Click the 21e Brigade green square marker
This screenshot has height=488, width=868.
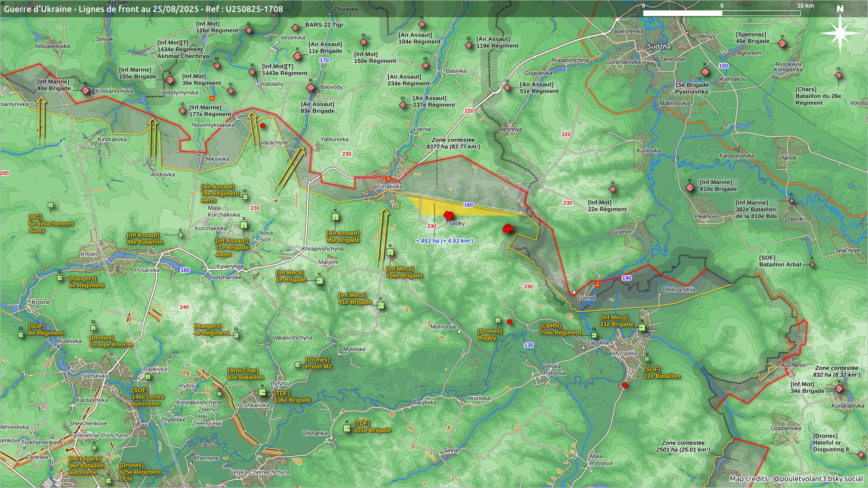[x=642, y=327]
